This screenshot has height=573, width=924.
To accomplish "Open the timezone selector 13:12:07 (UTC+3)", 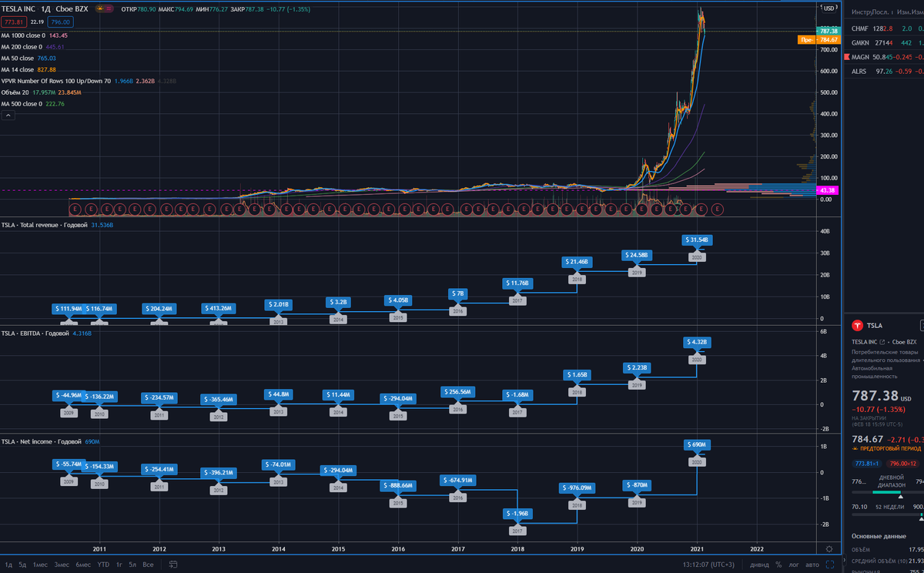I will click(x=708, y=565).
